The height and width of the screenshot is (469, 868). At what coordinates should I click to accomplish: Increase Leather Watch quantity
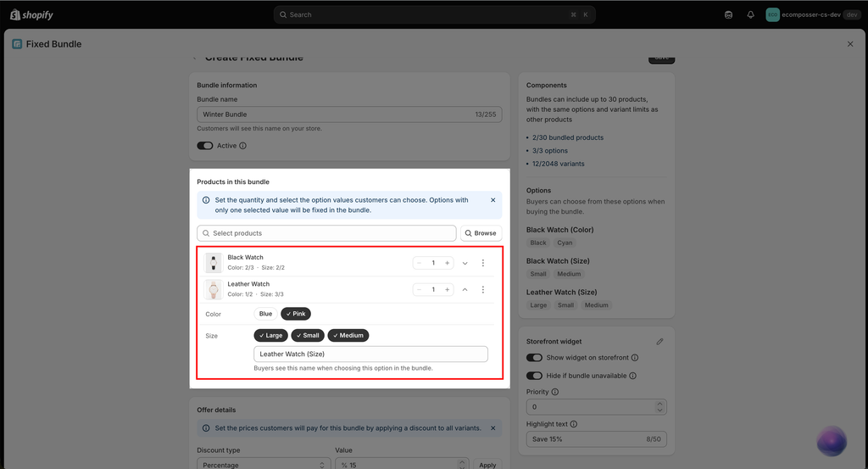[x=448, y=289]
